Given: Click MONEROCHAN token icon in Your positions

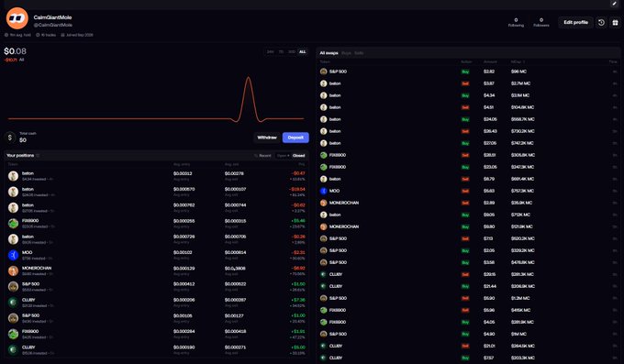Looking at the screenshot, I should coord(13,270).
